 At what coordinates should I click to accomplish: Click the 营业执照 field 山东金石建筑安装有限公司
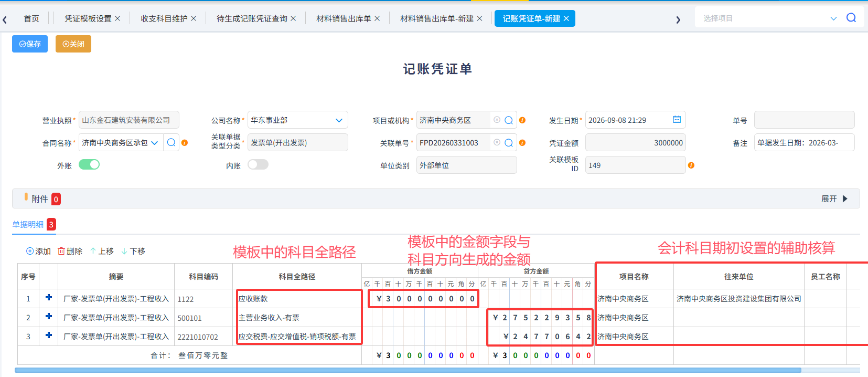click(129, 120)
